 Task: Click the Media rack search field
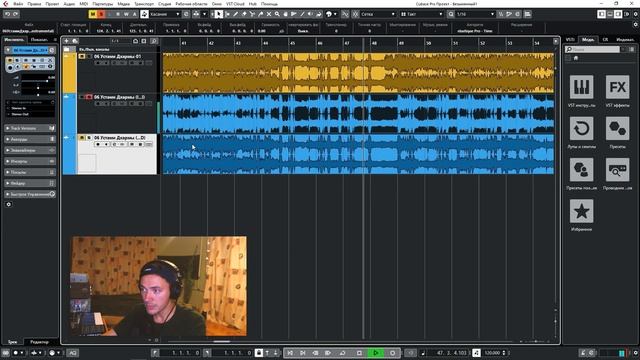[x=592, y=49]
